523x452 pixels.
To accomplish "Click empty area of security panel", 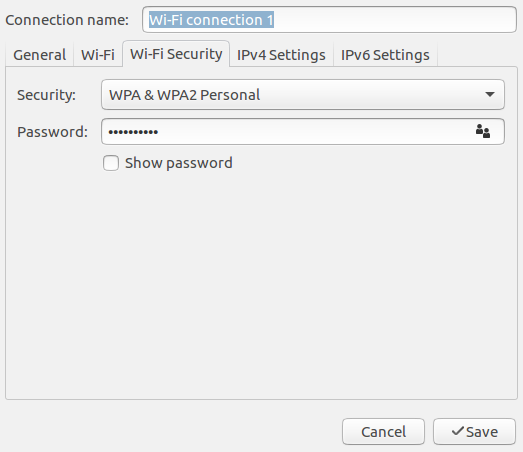I will (261, 284).
